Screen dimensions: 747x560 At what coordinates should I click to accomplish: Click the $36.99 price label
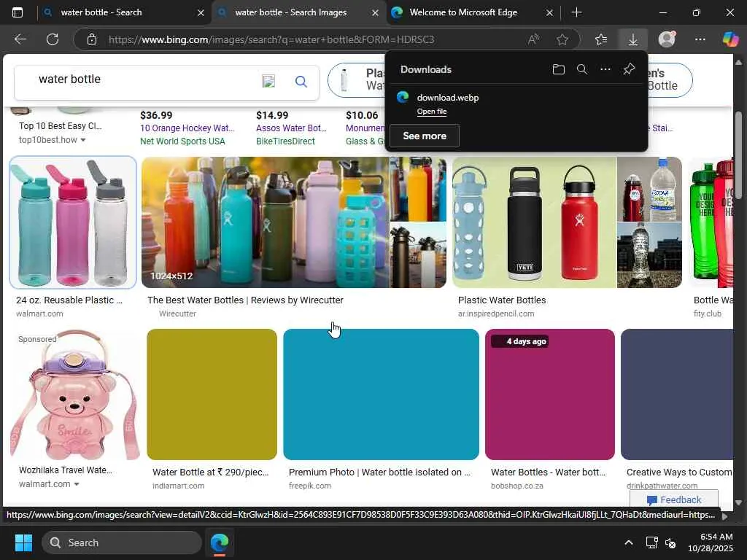pos(156,115)
